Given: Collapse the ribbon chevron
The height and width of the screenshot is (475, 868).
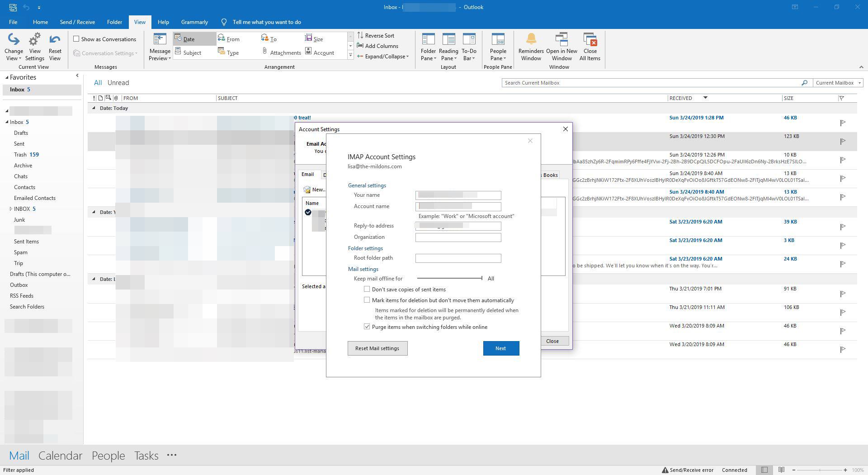Looking at the screenshot, I should pyautogui.click(x=861, y=67).
